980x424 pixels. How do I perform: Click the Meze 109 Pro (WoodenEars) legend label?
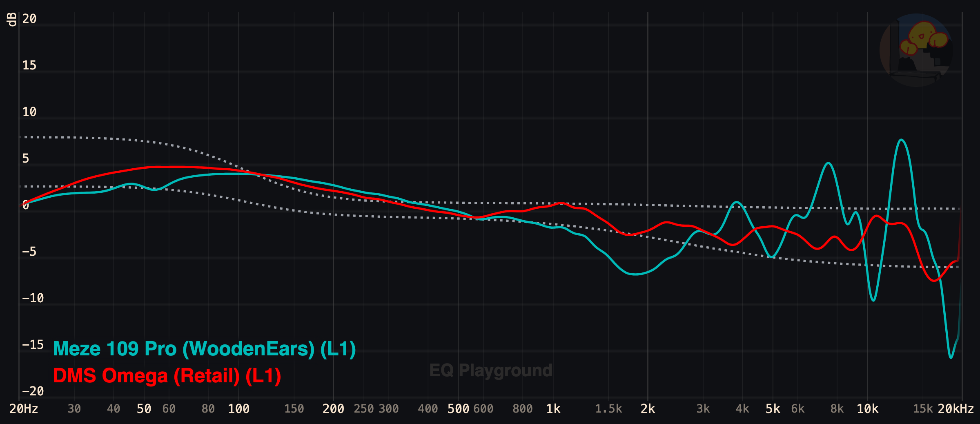point(205,349)
